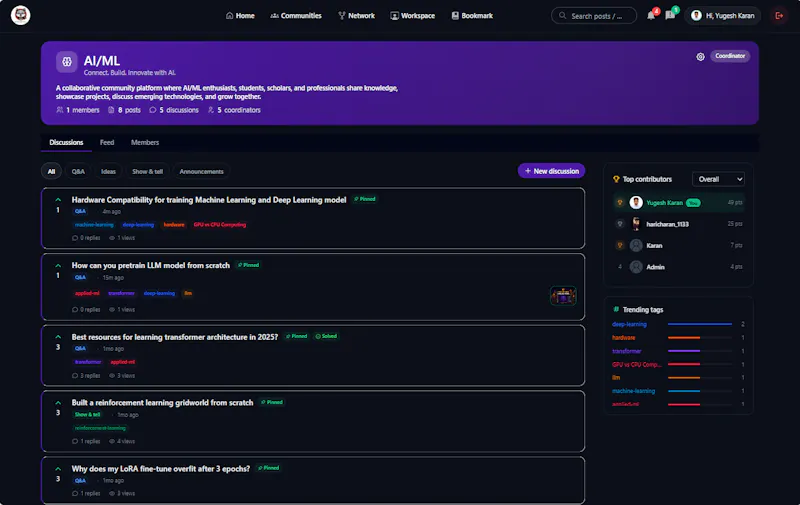800x505 pixels.
Task: Start a New discussion
Action: click(551, 171)
